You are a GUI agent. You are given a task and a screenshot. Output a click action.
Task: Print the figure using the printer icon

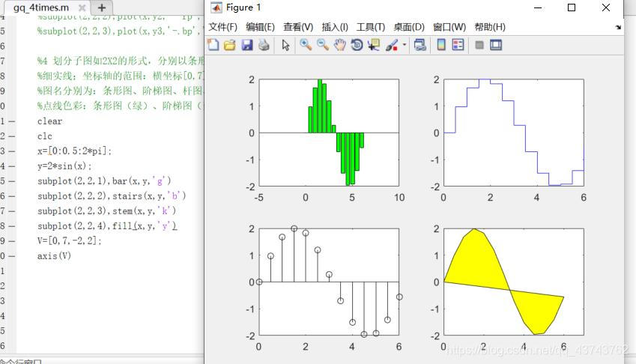[264, 45]
